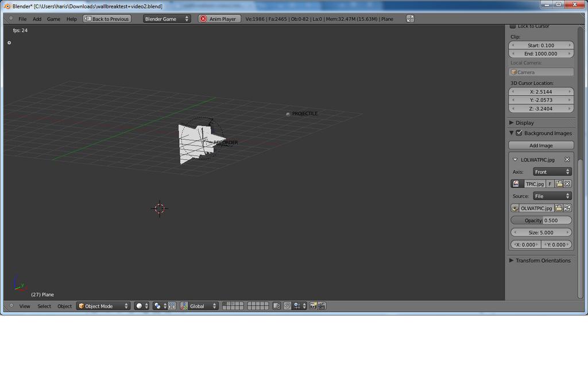
Task: Unlink image datablock with X icon
Action: tap(567, 183)
